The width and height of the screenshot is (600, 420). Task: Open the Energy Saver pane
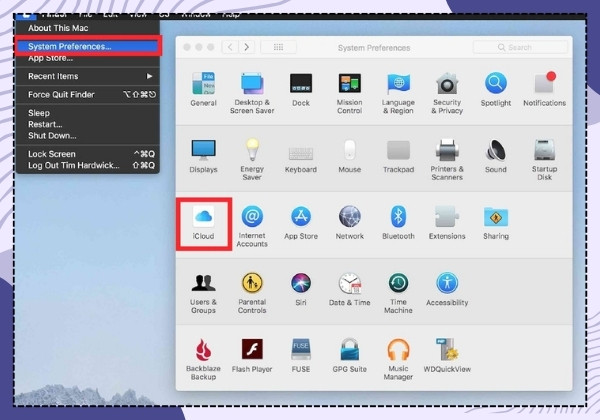(252, 160)
